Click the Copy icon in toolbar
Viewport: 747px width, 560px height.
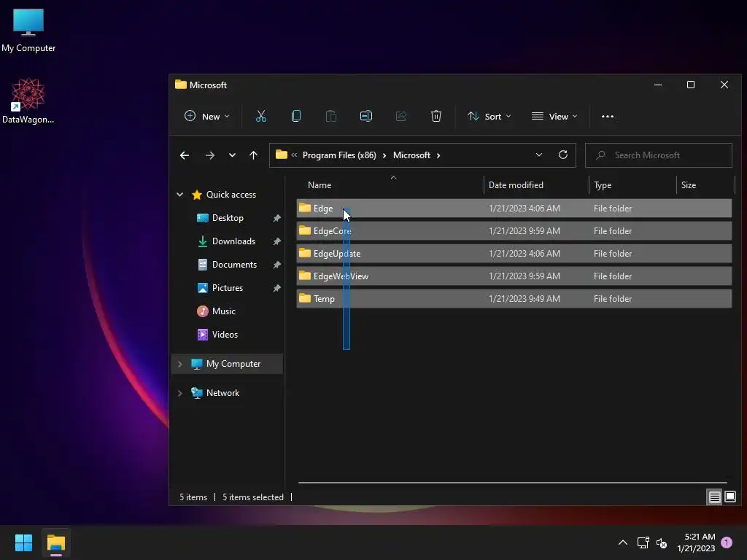pos(296,116)
